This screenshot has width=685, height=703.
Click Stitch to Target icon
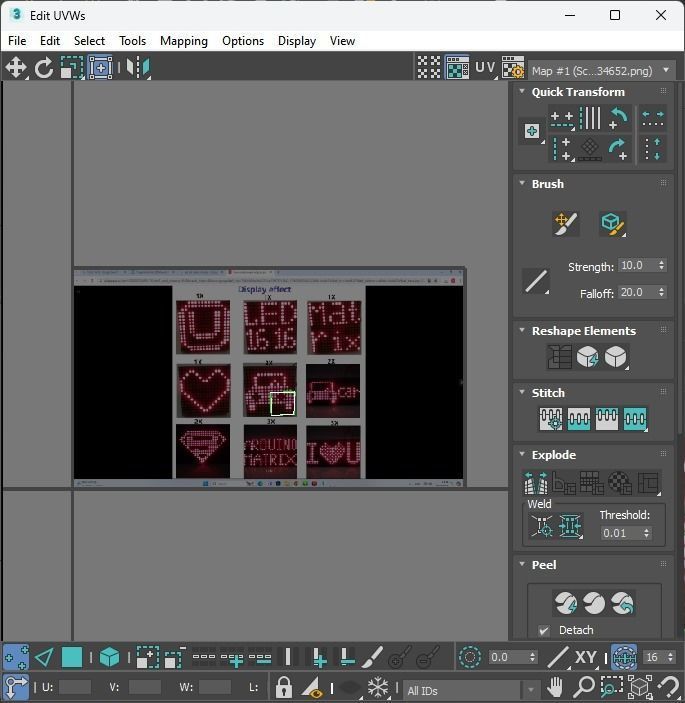click(x=551, y=419)
